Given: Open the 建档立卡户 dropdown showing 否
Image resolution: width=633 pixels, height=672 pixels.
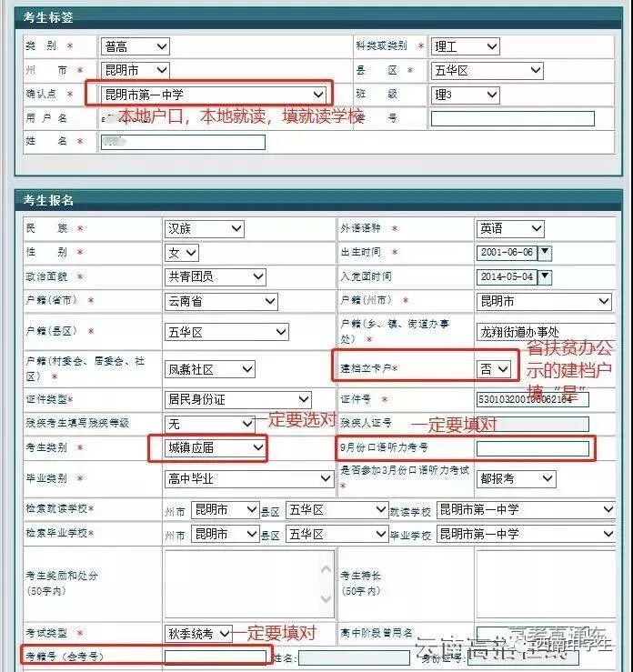Looking at the screenshot, I should point(494,369).
